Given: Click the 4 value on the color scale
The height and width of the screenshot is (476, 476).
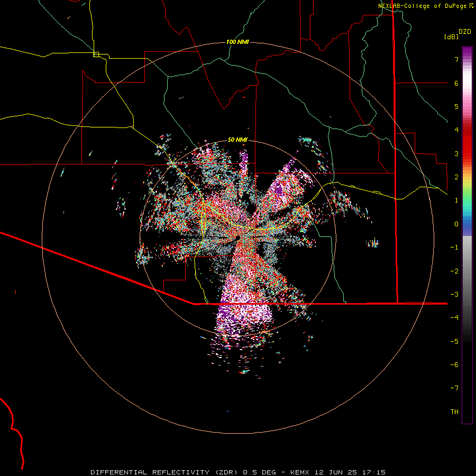Looking at the screenshot, I should point(456,130).
